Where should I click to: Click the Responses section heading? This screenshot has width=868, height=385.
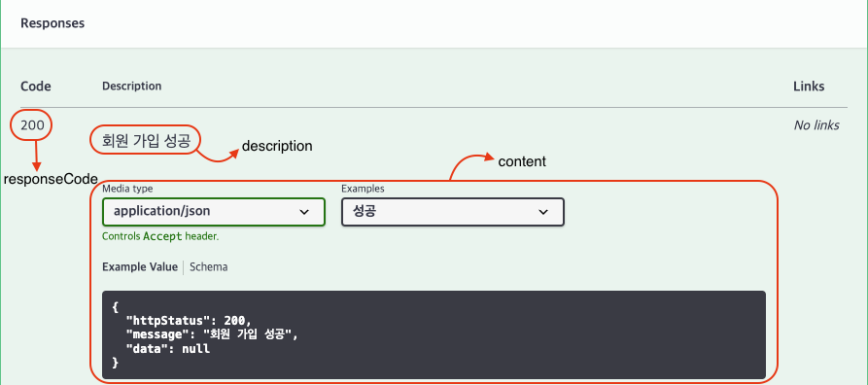[x=52, y=23]
